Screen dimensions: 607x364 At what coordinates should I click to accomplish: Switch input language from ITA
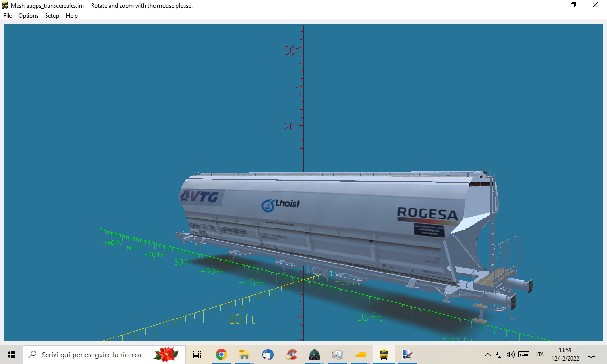point(540,355)
